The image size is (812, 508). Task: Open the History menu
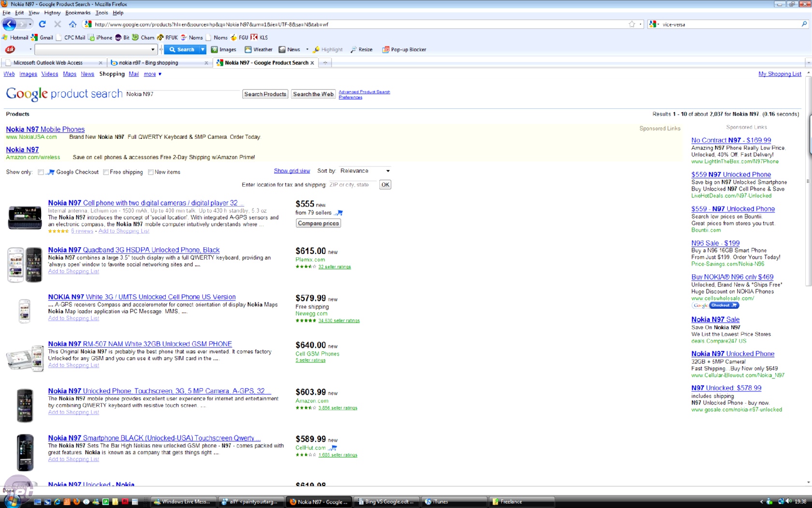[x=52, y=13]
